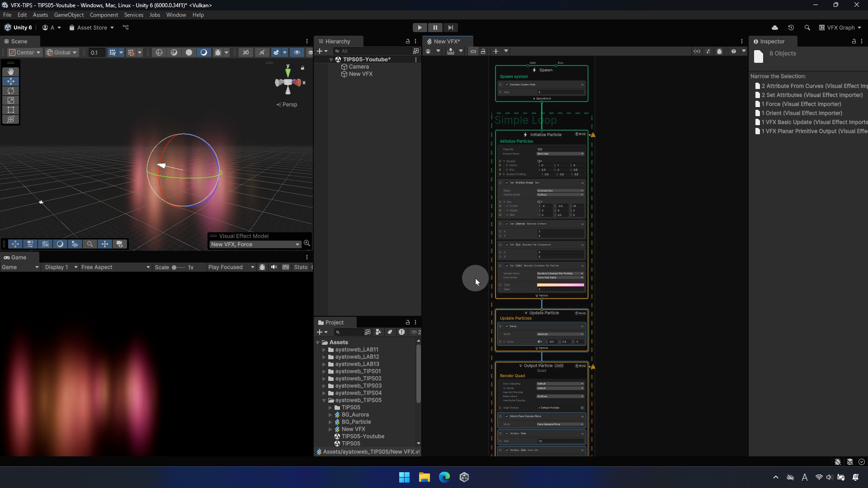The width and height of the screenshot is (868, 488).
Task: Adjust the Game view Scale slider
Action: coord(174,267)
